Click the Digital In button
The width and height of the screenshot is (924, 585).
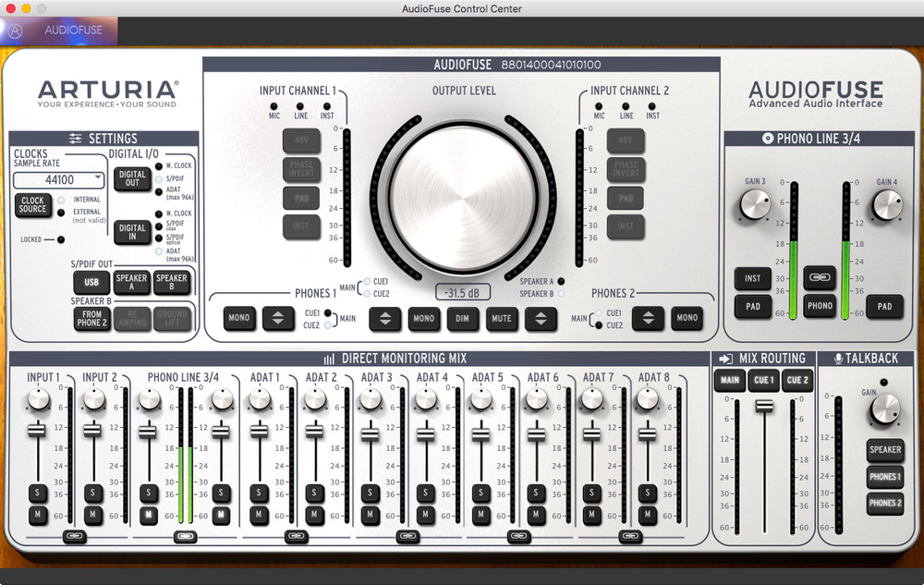pos(132,232)
